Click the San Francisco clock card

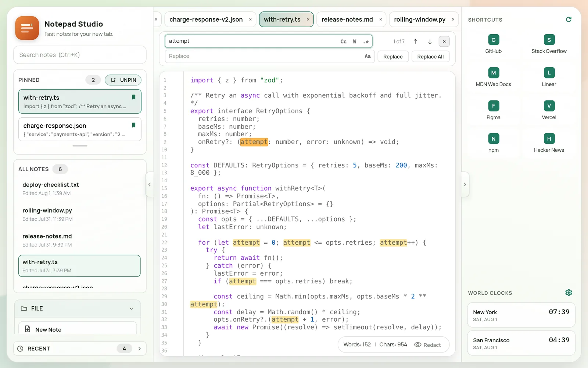coord(521,343)
